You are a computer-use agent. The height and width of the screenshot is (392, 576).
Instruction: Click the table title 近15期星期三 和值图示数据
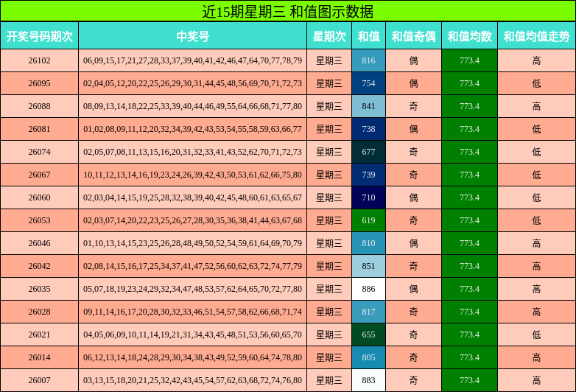288,11
